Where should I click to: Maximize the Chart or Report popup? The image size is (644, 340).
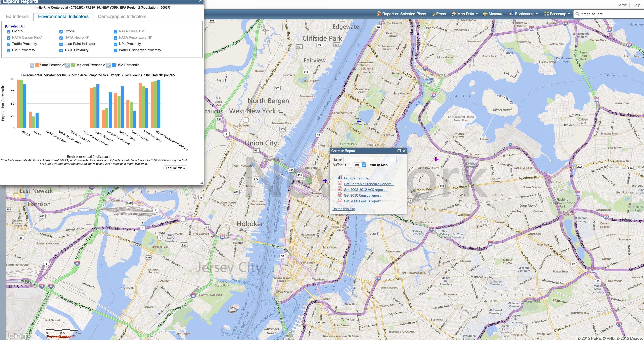(399, 151)
